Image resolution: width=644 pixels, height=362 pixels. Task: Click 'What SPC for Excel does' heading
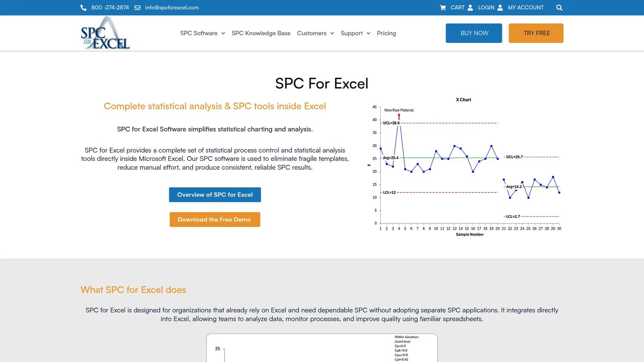coord(133,290)
